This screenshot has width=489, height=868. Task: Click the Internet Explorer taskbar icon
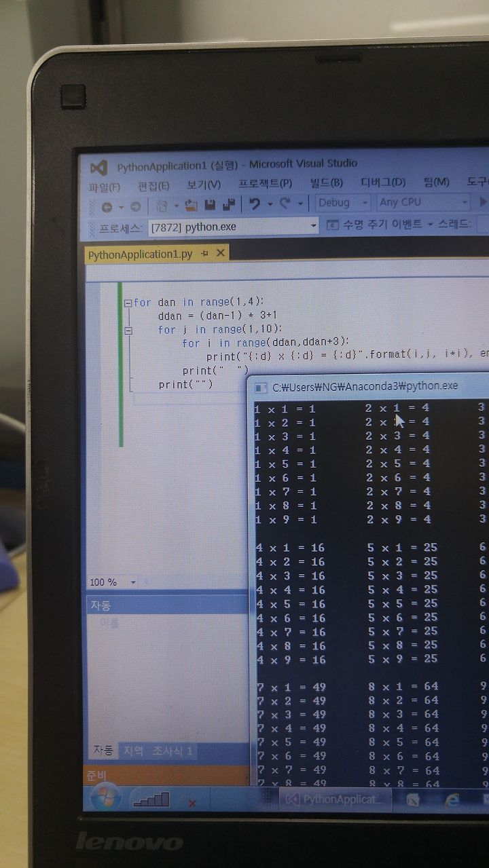[x=452, y=799]
